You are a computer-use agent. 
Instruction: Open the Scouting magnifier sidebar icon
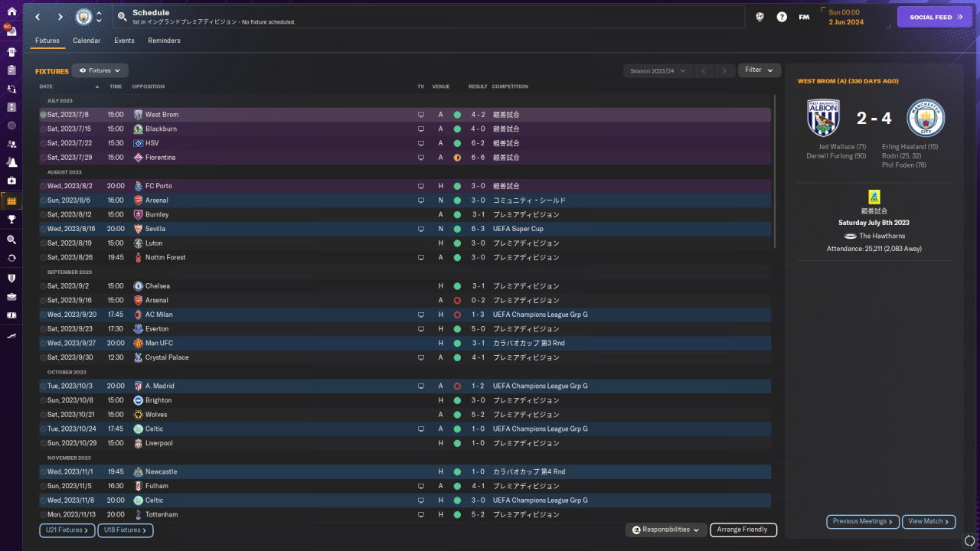(11, 239)
